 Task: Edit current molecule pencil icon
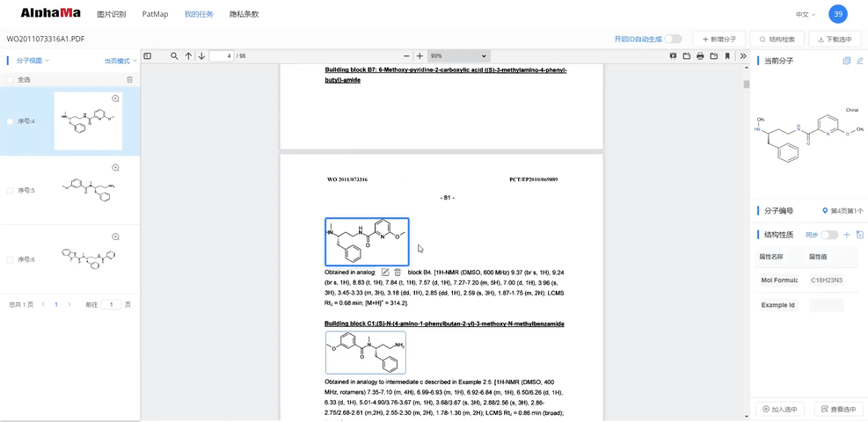click(860, 61)
